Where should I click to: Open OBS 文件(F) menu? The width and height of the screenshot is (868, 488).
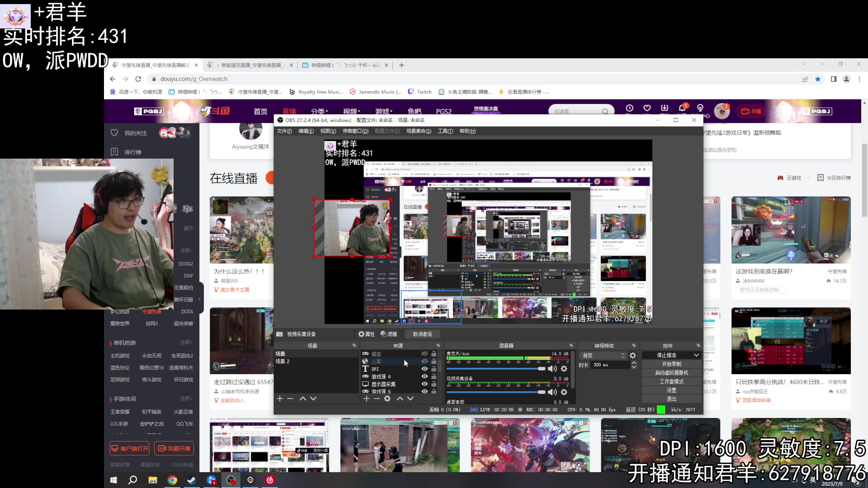tap(284, 131)
